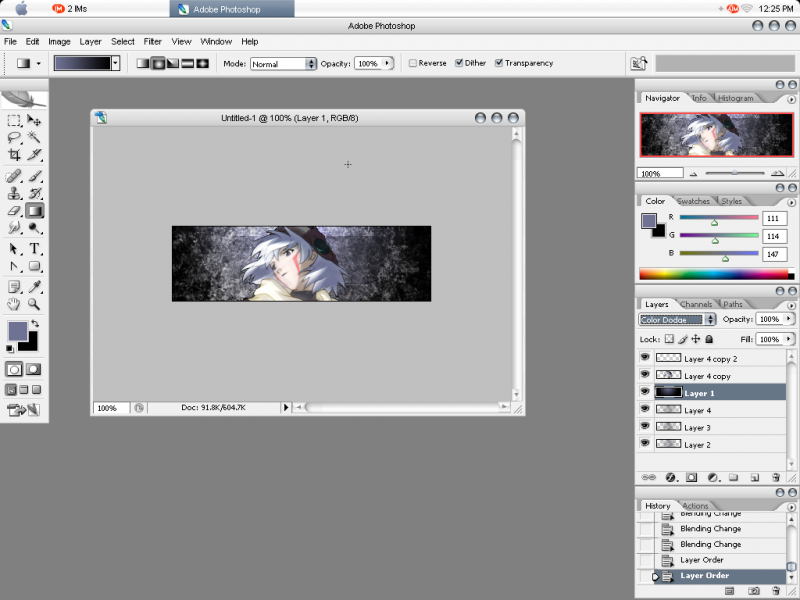This screenshot has width=800, height=600.
Task: Add a layer mask
Action: click(691, 478)
